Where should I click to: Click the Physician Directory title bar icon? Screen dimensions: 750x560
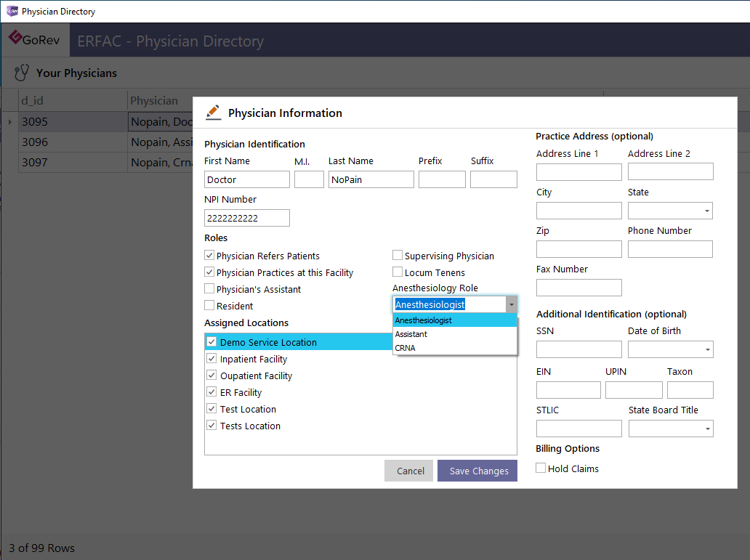pyautogui.click(x=12, y=11)
